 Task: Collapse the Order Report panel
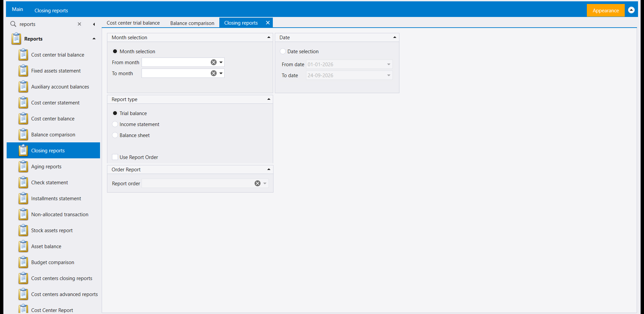point(269,169)
